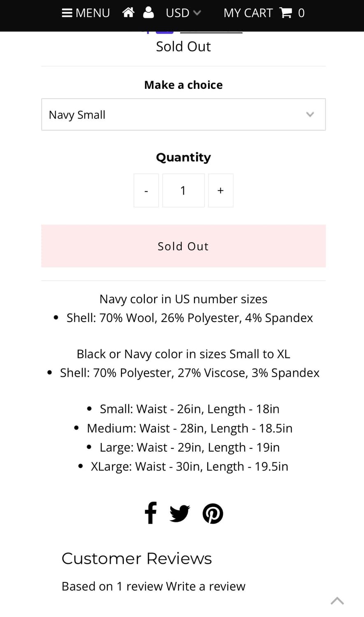Pin the product on Pinterest

click(x=213, y=513)
